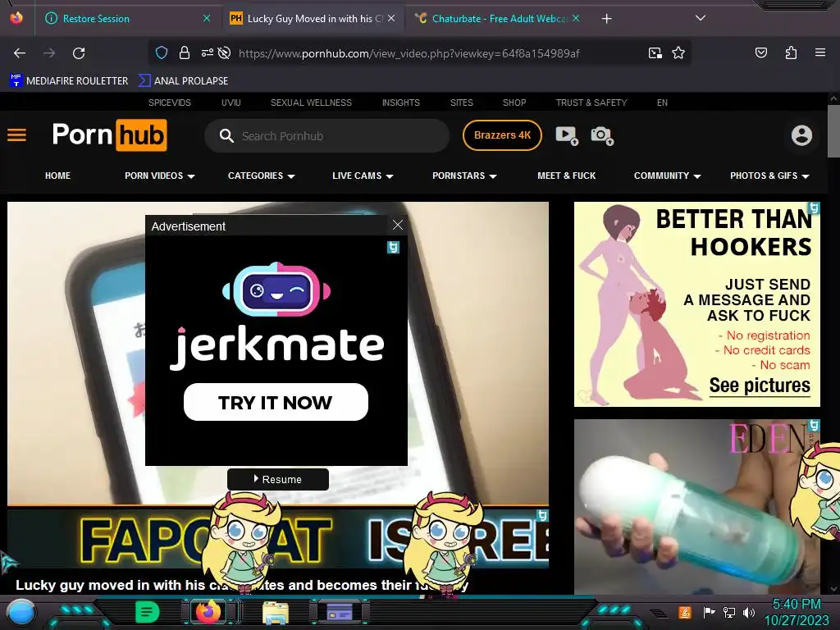Screen dimensions: 840x630
Task: Open Save to Pocket
Action: [760, 52]
